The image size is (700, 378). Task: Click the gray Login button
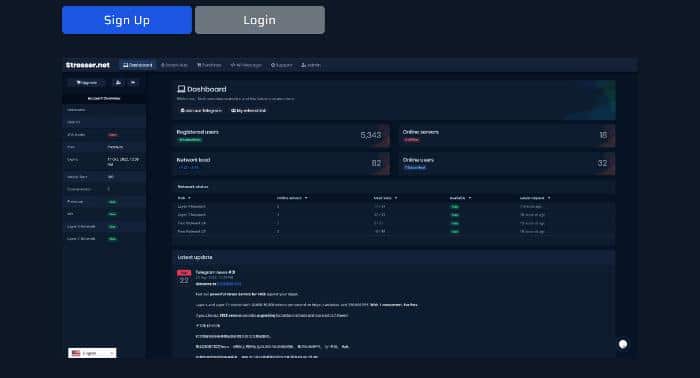click(260, 20)
